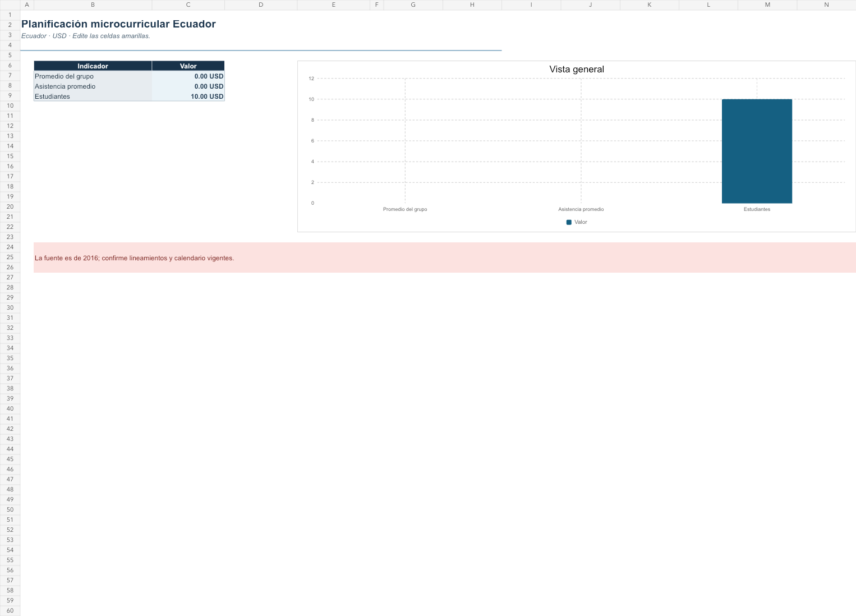Screen dimensions: 856x616
Task: Select row 2 header
Action: coord(10,25)
